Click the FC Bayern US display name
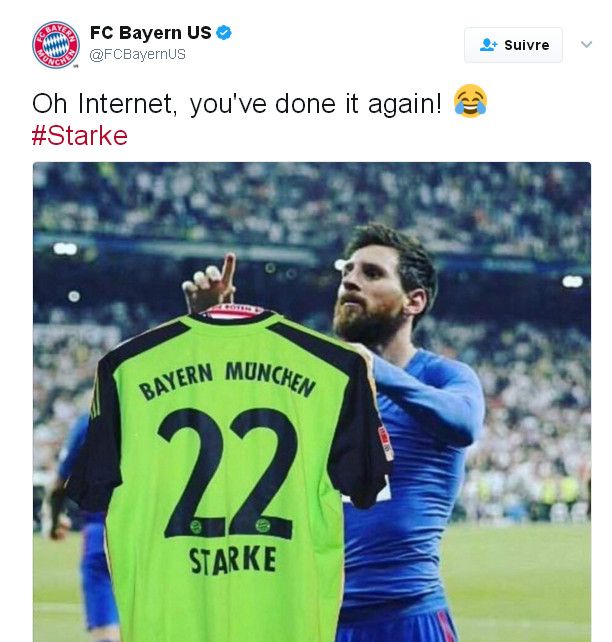This screenshot has width=612, height=642. click(x=151, y=33)
